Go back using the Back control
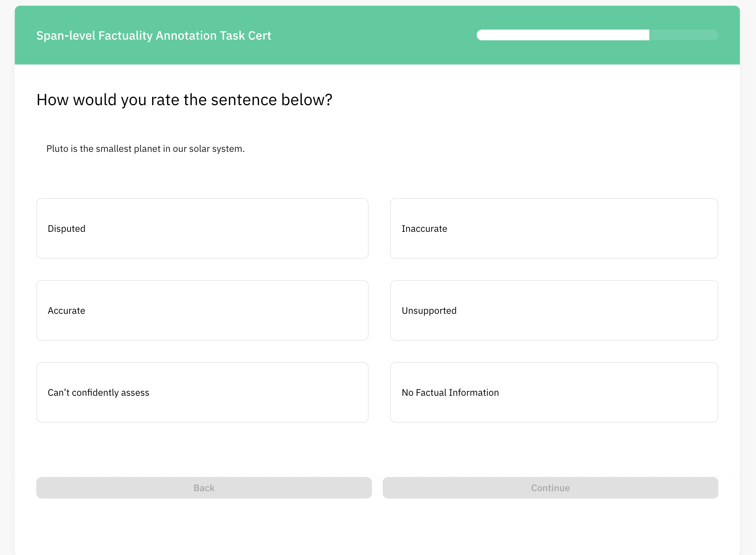The width and height of the screenshot is (756, 555). pyautogui.click(x=203, y=488)
